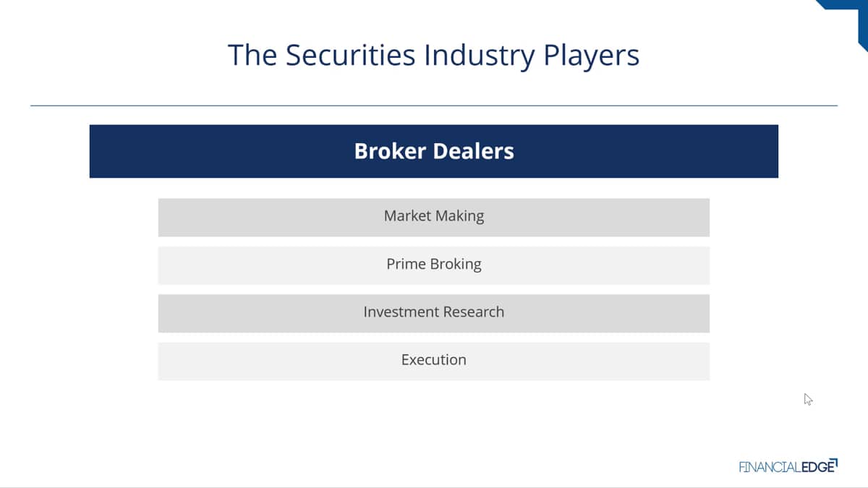Choose the Prime Broking row
The width and height of the screenshot is (868, 488).
click(x=434, y=265)
